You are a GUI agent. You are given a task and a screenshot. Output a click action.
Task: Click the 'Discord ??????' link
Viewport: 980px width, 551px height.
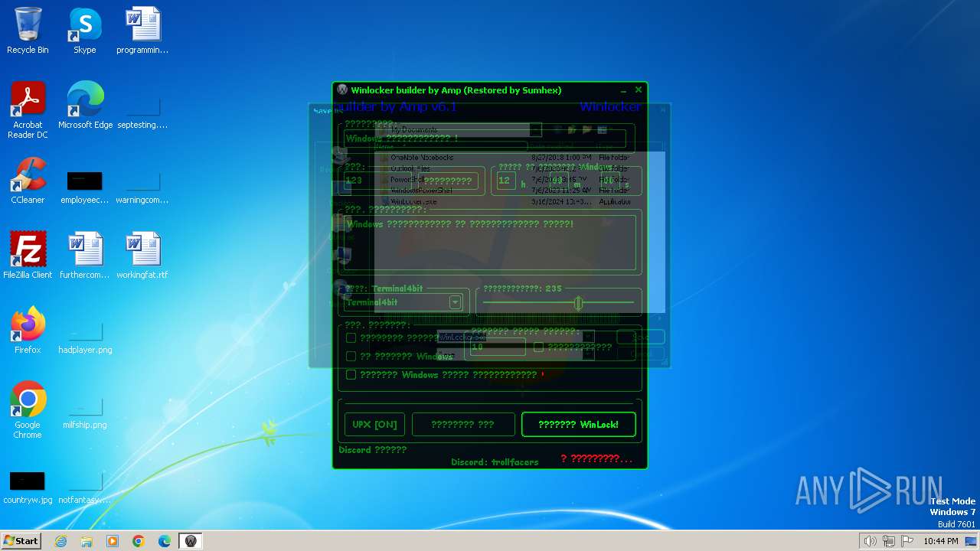point(373,450)
